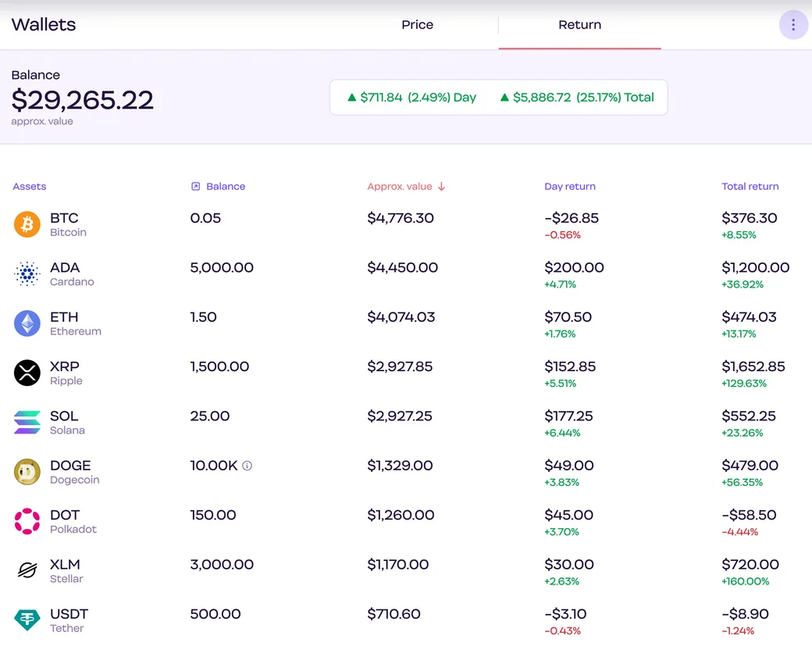
Task: Click the SOL balance 25.00
Action: (210, 416)
